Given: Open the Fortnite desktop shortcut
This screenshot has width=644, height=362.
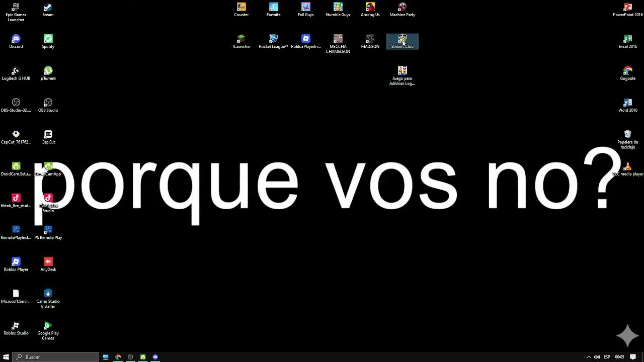Looking at the screenshot, I should pos(273,10).
